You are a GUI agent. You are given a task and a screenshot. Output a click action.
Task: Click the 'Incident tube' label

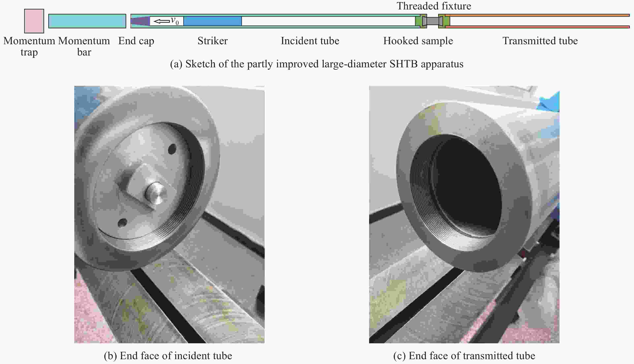click(310, 41)
